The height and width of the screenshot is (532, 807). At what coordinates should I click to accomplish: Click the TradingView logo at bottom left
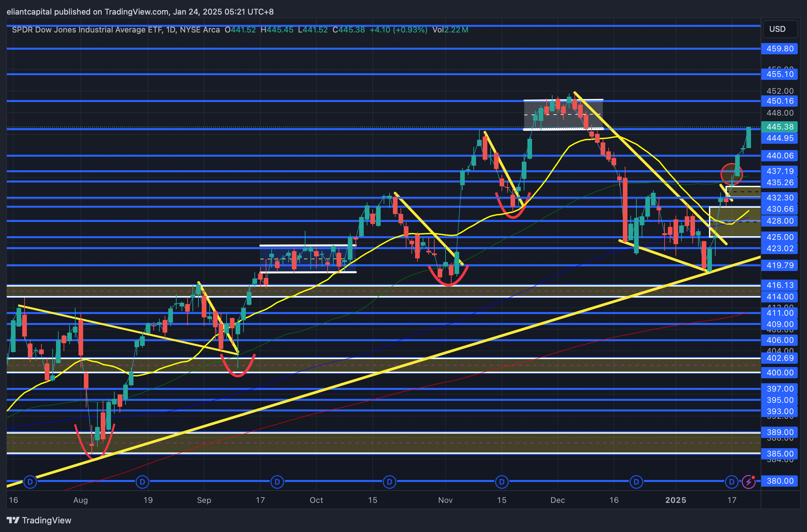click(x=39, y=520)
